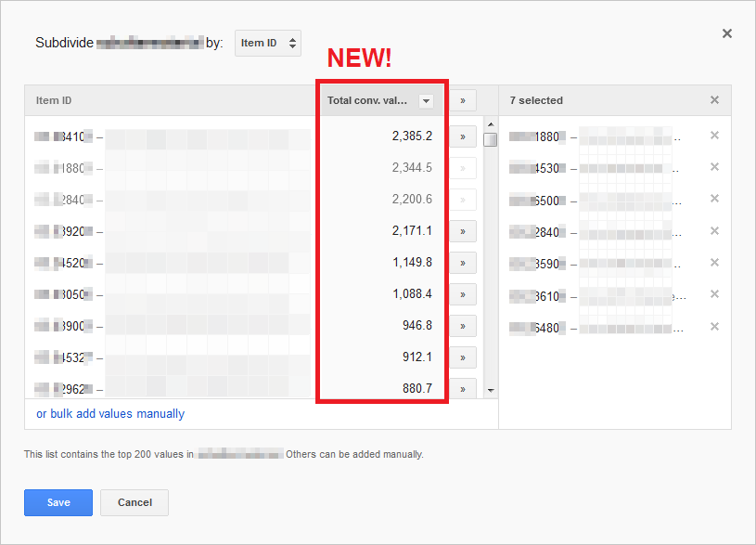Save the subdivision settings
Image resolution: width=756 pixels, height=545 pixels.
point(58,502)
